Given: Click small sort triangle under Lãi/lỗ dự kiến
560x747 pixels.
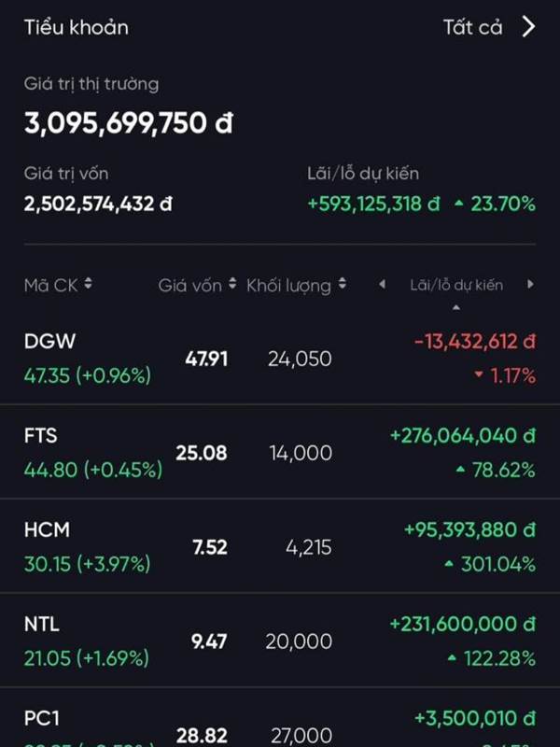Looking at the screenshot, I should [x=456, y=307].
